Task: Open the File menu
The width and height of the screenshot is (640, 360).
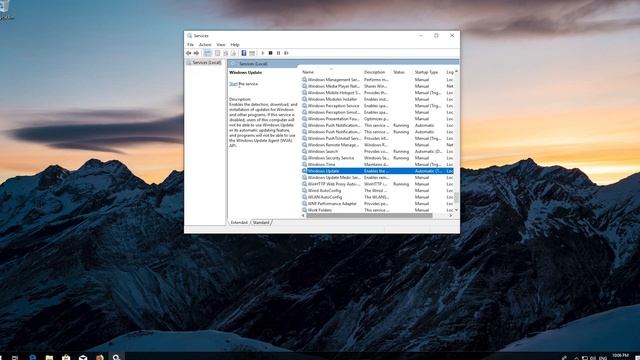Action: pyautogui.click(x=190, y=44)
